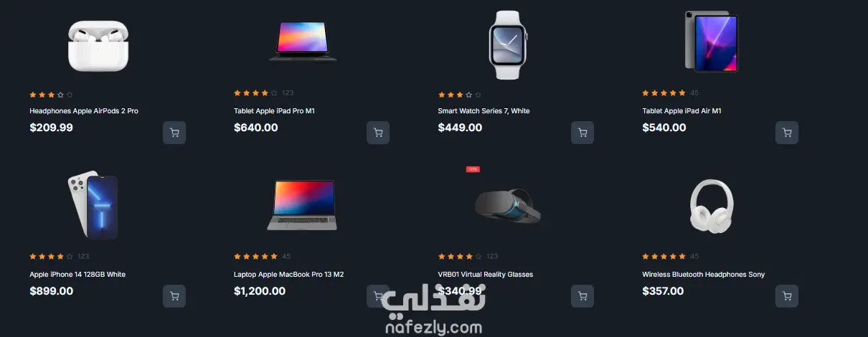Click the iPad Air star rating
This screenshot has width=868, height=337.
pos(664,93)
